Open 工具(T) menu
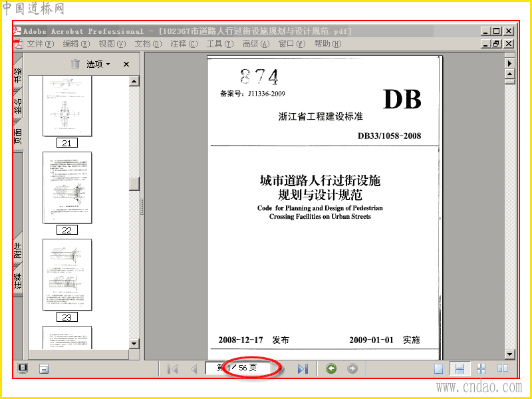The image size is (532, 399). point(220,44)
